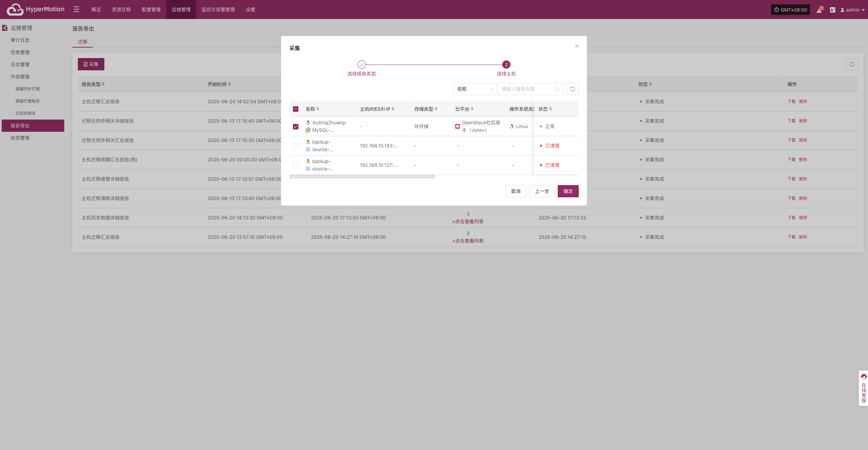Click the horizontal scrollbar in dialog
The image size is (868, 450).
point(362,177)
